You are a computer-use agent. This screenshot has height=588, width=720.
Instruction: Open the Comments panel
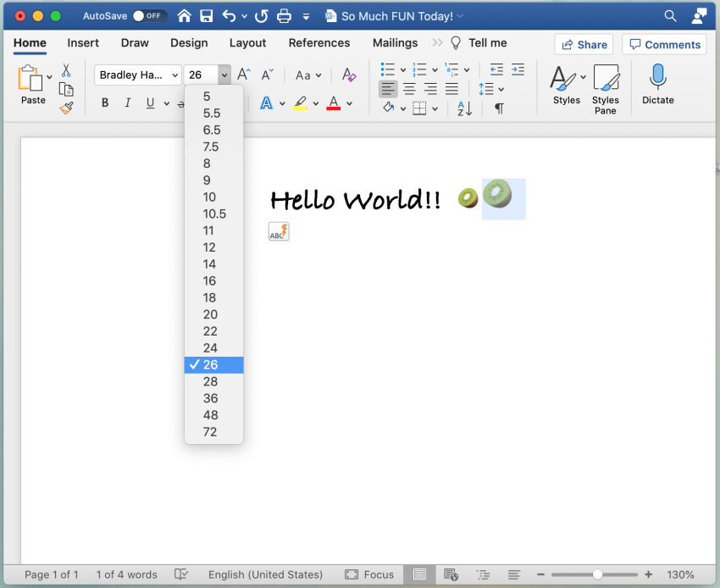coord(664,44)
